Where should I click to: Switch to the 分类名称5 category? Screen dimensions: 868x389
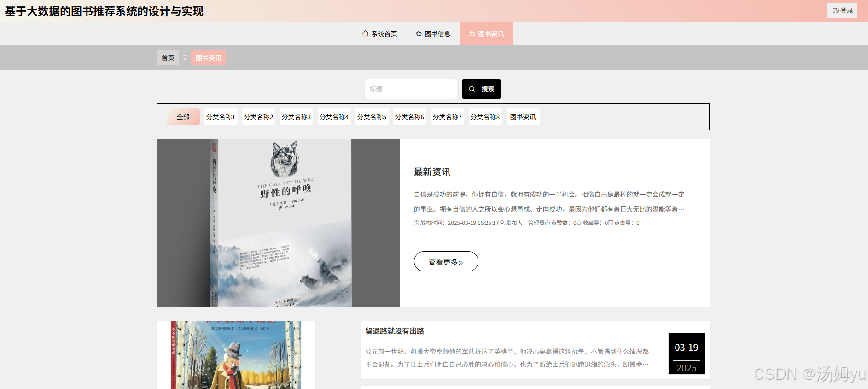point(372,117)
